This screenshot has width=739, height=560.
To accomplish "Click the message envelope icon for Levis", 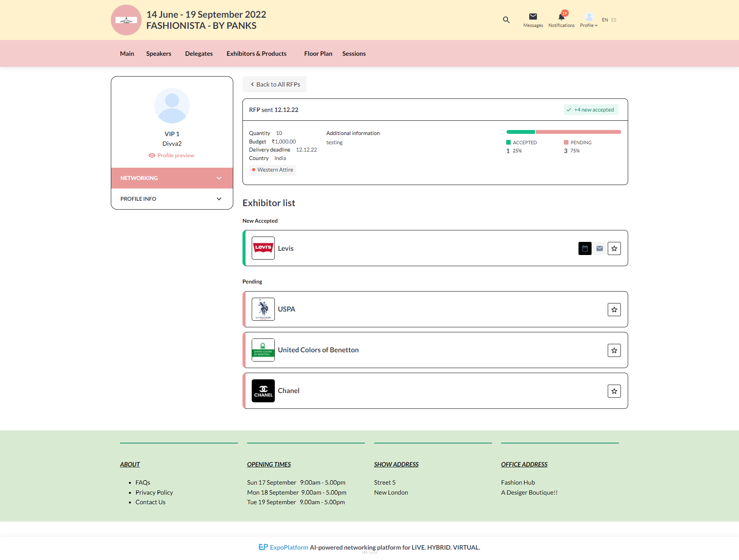I will tap(599, 248).
